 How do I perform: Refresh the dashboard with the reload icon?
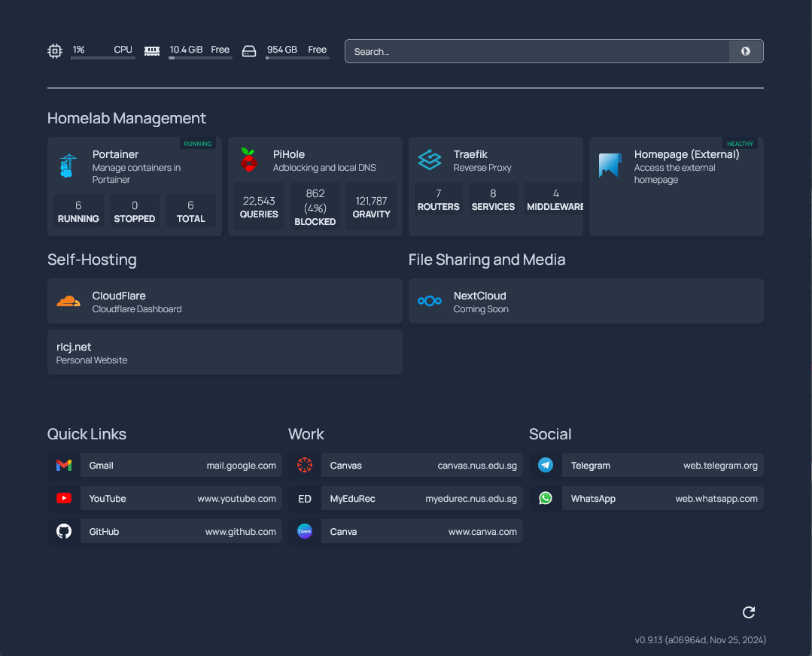tap(748, 612)
